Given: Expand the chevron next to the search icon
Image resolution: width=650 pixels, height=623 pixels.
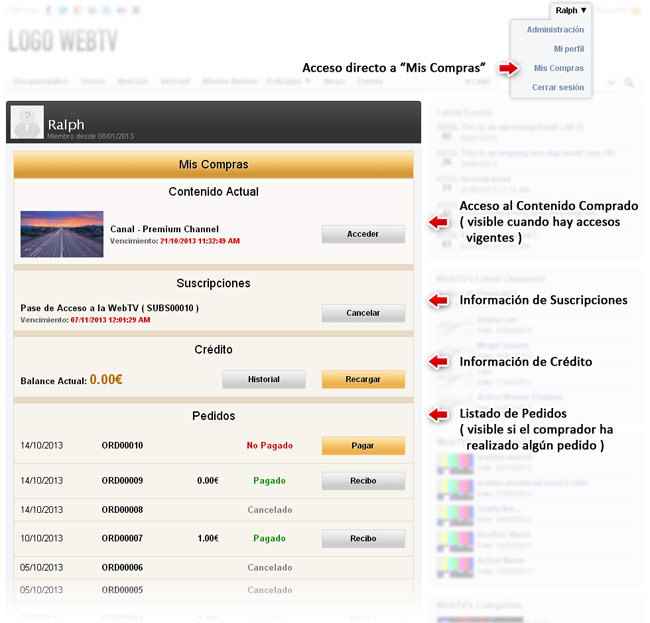Looking at the screenshot, I should 611,83.
